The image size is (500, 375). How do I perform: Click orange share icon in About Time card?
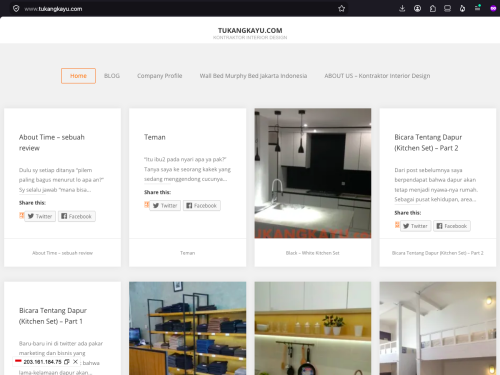pos(21,215)
